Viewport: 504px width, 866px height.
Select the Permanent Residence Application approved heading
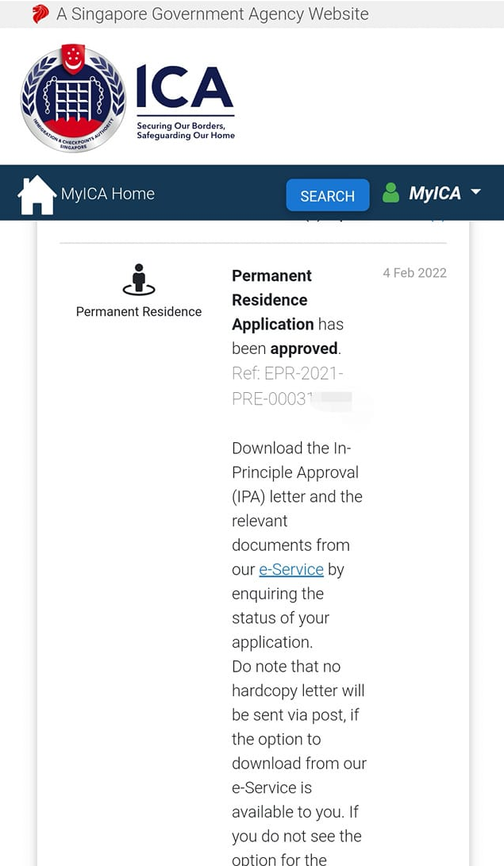287,312
